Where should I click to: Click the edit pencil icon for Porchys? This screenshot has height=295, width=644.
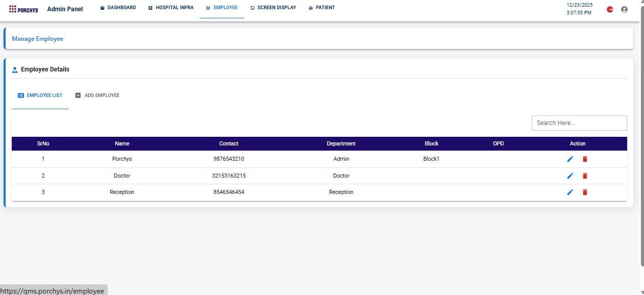(570, 159)
